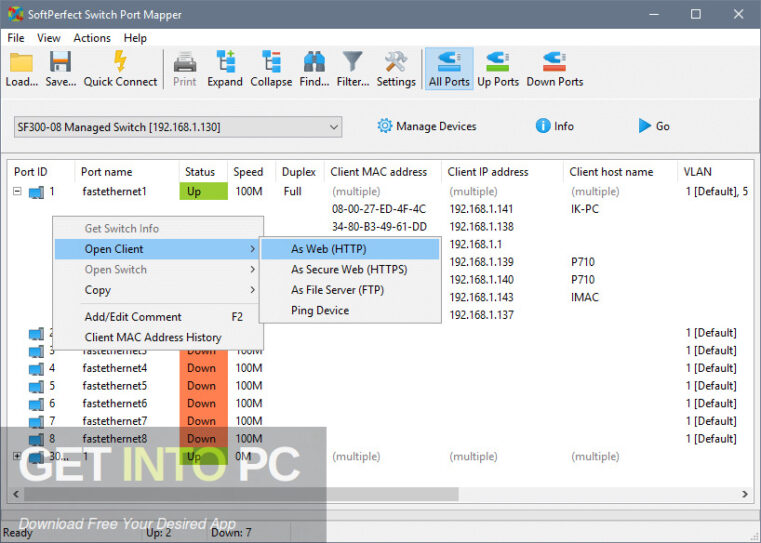Image resolution: width=761 pixels, height=543 pixels.
Task: Click the green Up status of fastethernet1
Action: tap(203, 192)
